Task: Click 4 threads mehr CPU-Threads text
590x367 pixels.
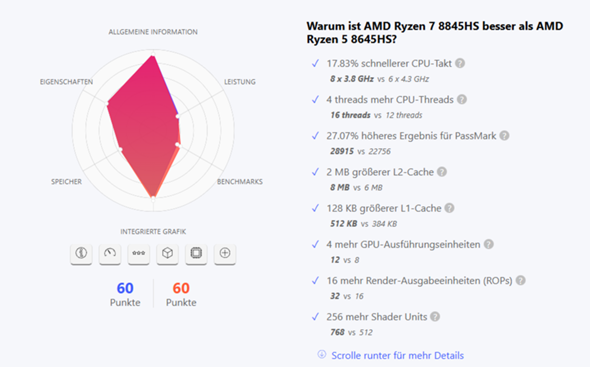Action: tap(390, 99)
